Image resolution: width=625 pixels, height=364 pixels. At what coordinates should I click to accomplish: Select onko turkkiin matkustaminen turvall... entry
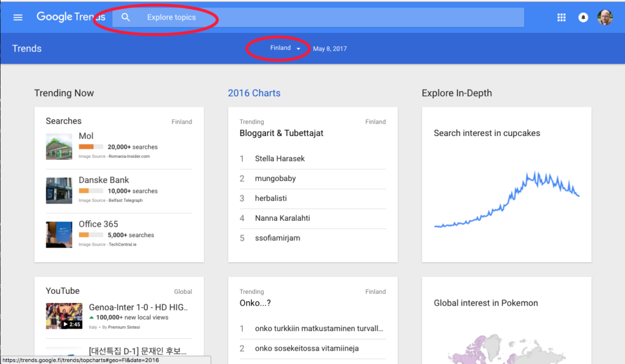pyautogui.click(x=319, y=329)
